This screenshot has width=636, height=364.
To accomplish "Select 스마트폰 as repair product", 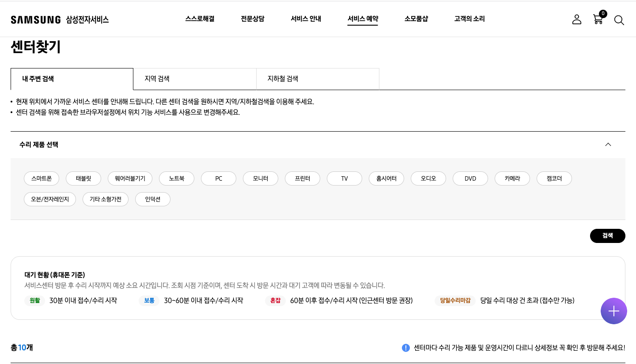I will (41, 178).
